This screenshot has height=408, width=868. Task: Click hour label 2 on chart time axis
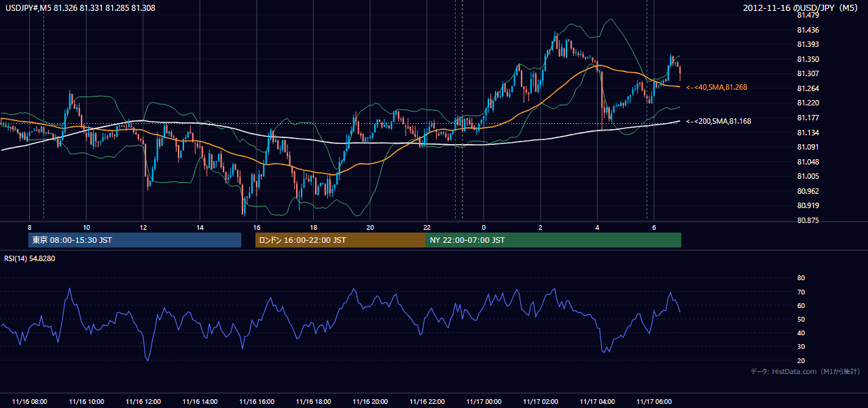pyautogui.click(x=540, y=227)
